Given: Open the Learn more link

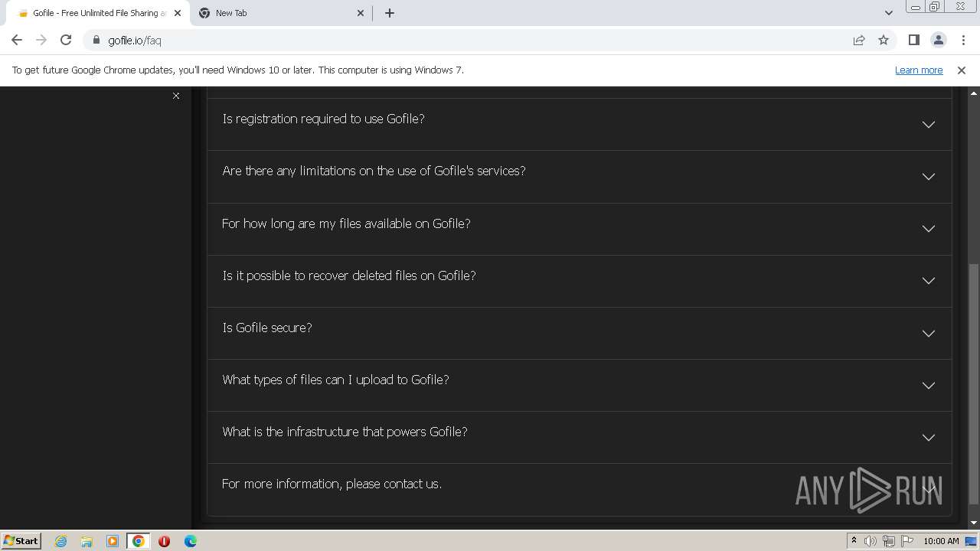Looking at the screenshot, I should click(919, 70).
